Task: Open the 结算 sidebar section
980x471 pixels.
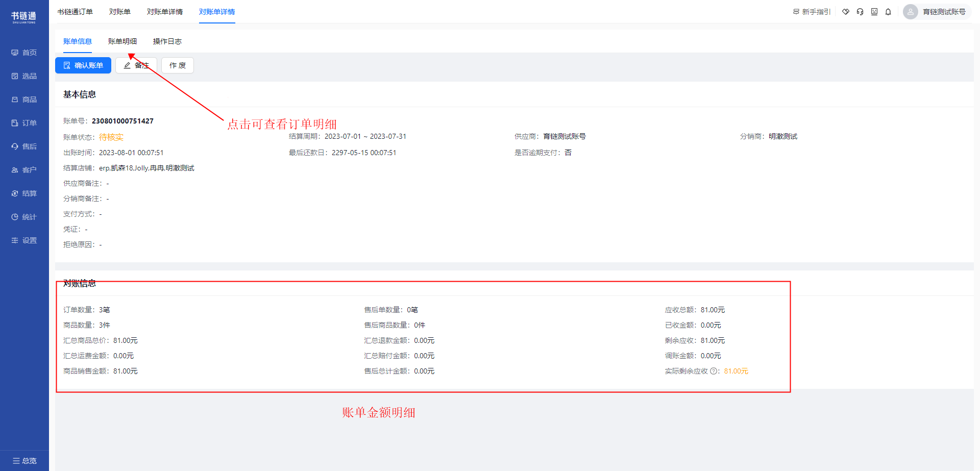Action: coord(24,193)
